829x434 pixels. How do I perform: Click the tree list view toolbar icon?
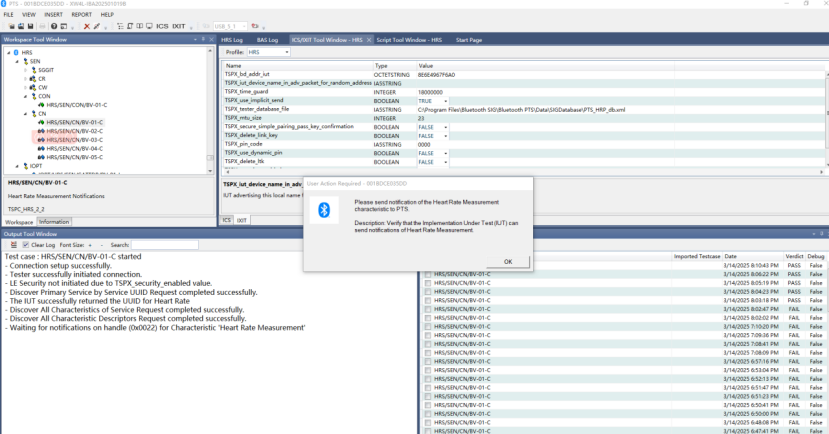(x=120, y=26)
